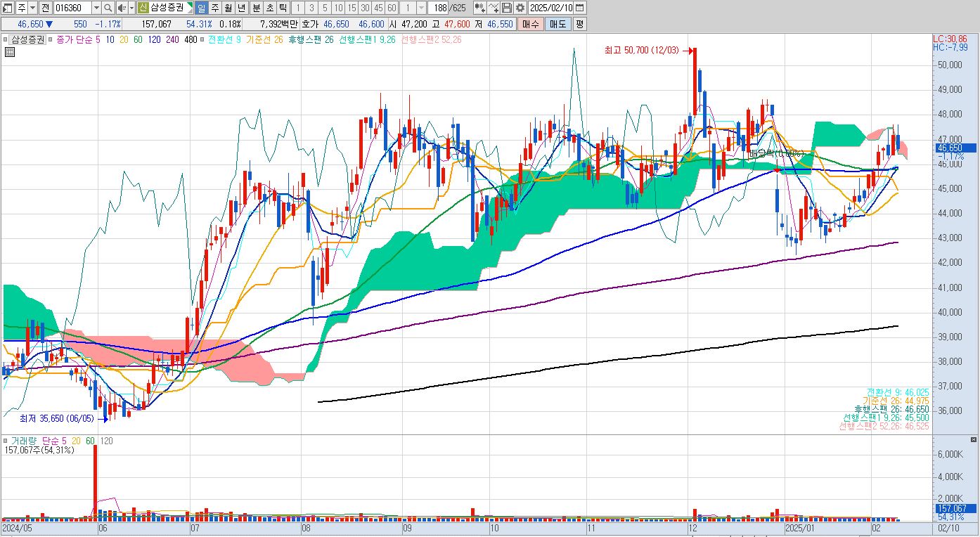Select the 주 weekly period
Viewport: 980px width, 537px height.
coord(215,8)
